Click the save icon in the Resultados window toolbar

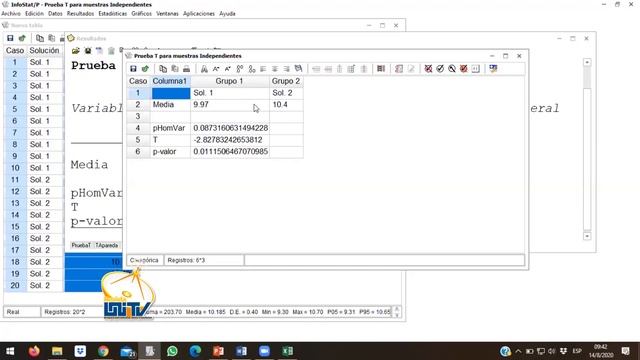click(x=88, y=51)
